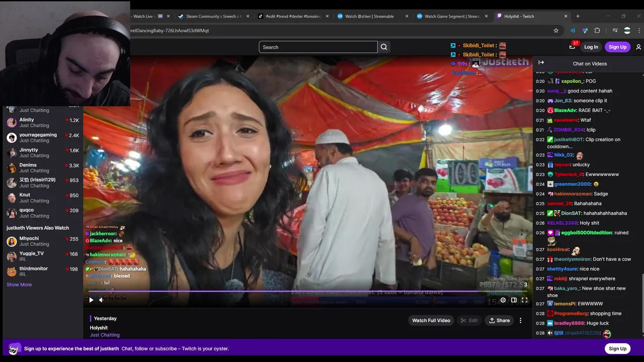Switch to the TikTok #edit #trend tab
This screenshot has width=644, height=362.
(x=292, y=16)
